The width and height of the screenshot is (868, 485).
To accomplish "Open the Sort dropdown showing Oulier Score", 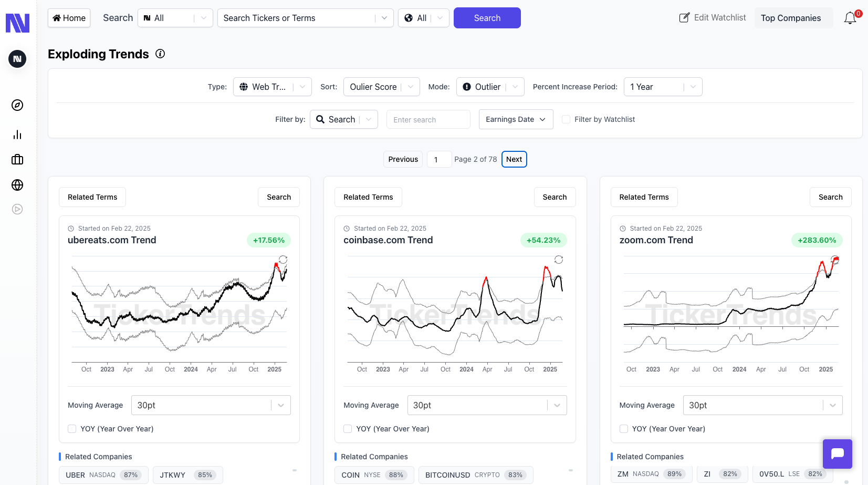I will (x=382, y=87).
